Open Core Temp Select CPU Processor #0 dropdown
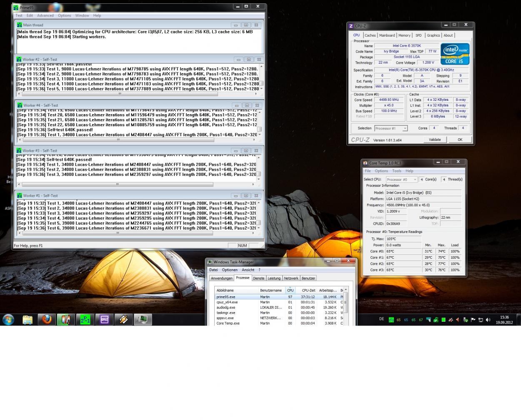Image resolution: width=521 pixels, height=420 pixels. click(401, 180)
